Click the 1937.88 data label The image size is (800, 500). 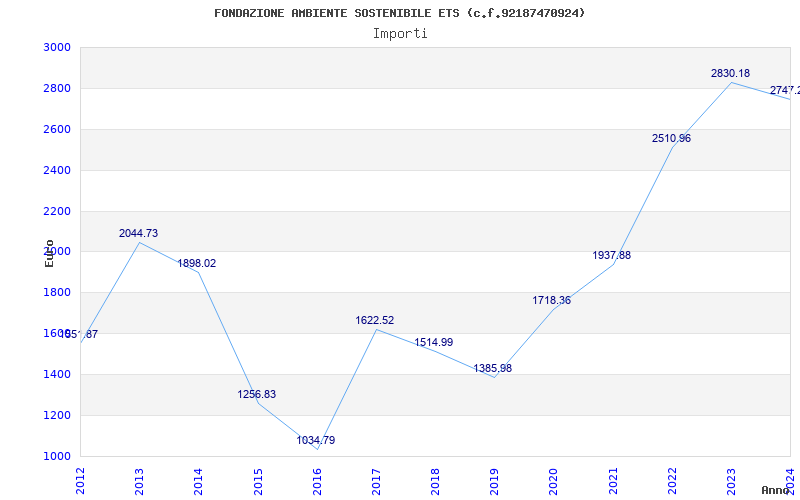pos(612,255)
